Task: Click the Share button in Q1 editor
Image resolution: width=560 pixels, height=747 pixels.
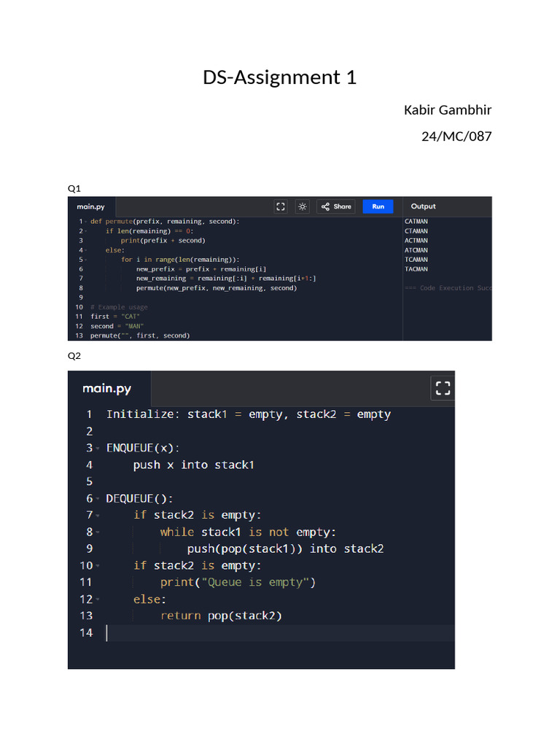Action: (336, 206)
